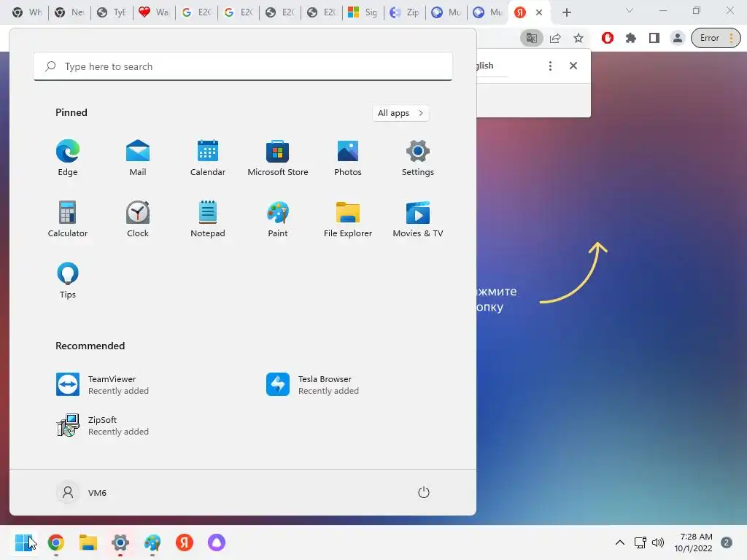Image resolution: width=747 pixels, height=560 pixels.
Task: Click the Error update button in Chrome
Action: [x=716, y=38]
